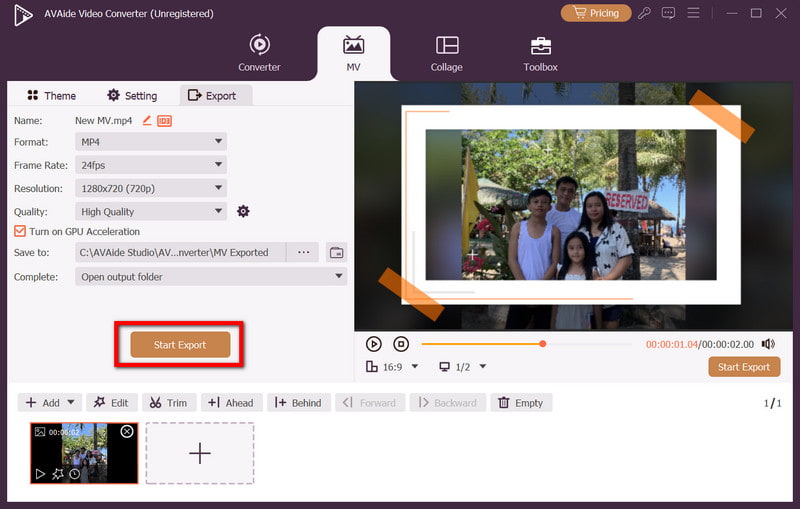Viewport: 800px width, 509px height.
Task: Uncheck Turn on GPU Acceleration
Action: pyautogui.click(x=20, y=231)
